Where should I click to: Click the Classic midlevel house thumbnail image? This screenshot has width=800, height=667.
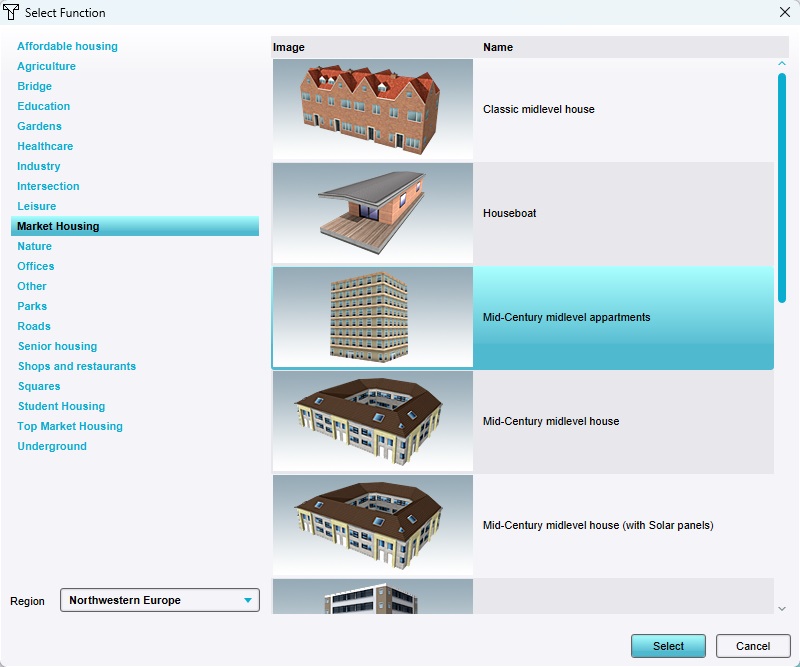(372, 109)
